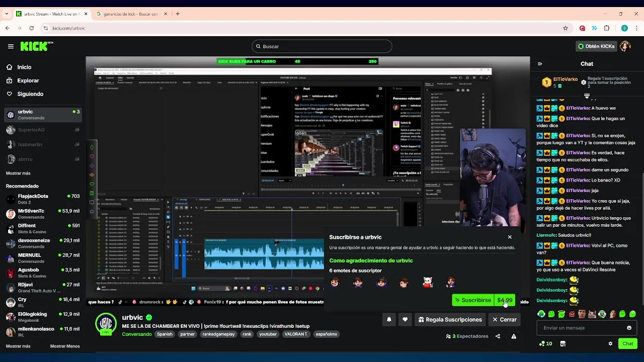Open the chat shop icon
The width and height of the screenshot is (644, 362).
562,344
